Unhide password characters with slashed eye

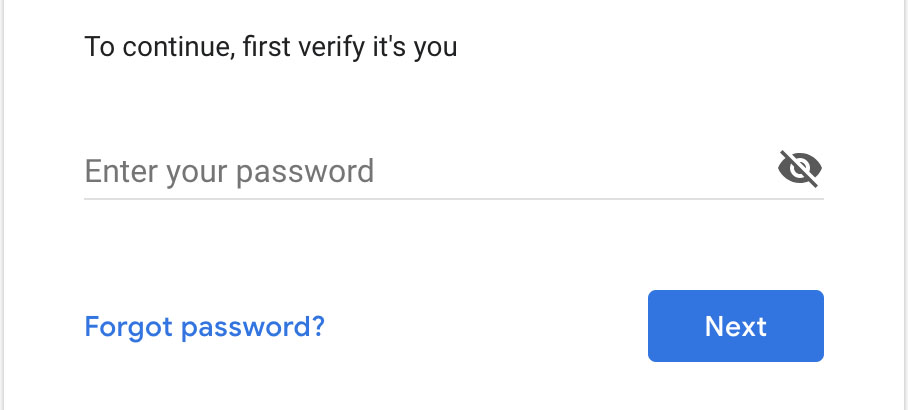pos(800,169)
